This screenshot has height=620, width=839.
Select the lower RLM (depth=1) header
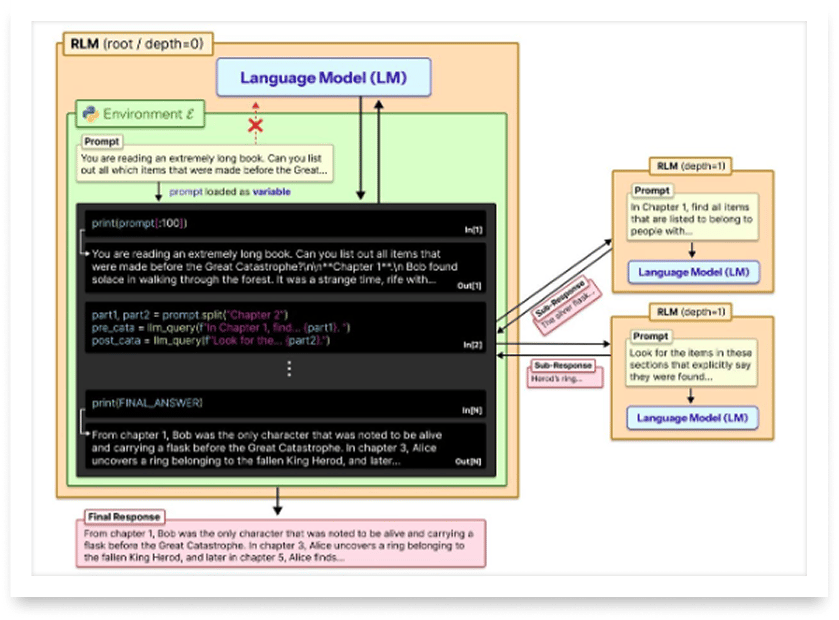pyautogui.click(x=691, y=312)
